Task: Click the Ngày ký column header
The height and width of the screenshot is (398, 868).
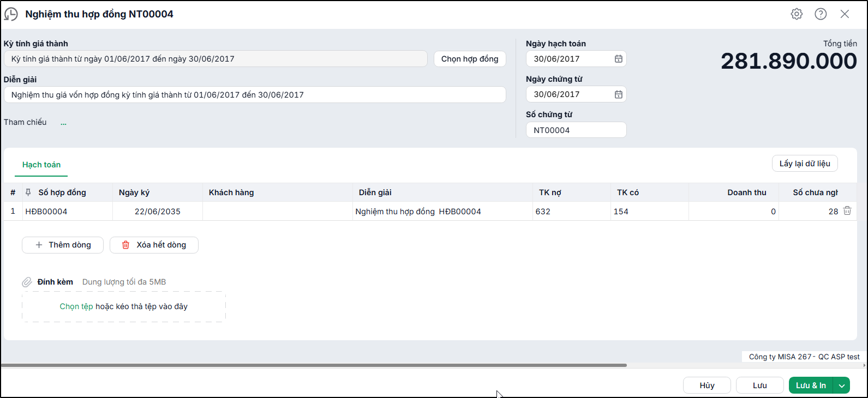Action: pyautogui.click(x=158, y=192)
